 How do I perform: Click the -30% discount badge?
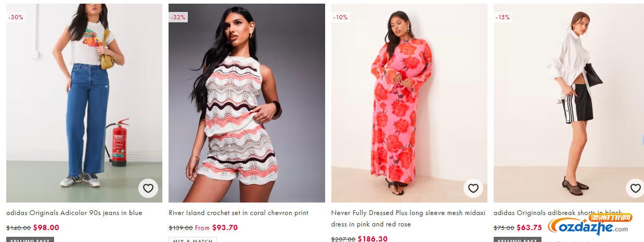tap(16, 17)
